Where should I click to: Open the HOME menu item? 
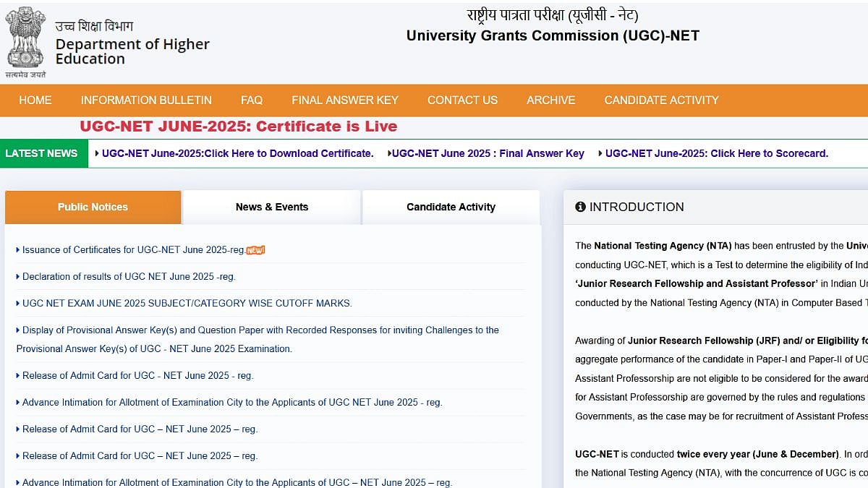[x=35, y=100]
